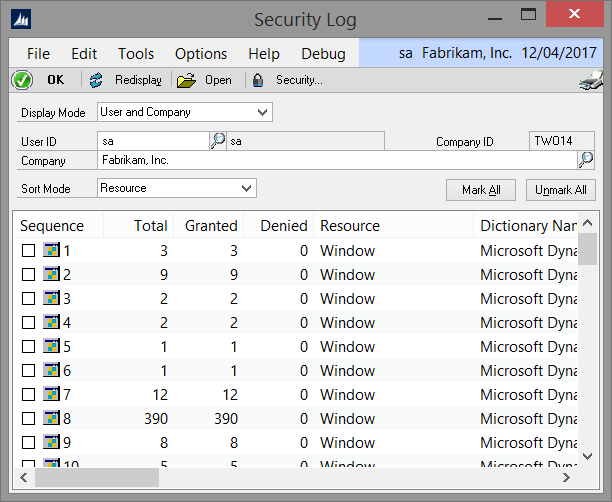Click the User ID input field
Screen dimensions: 612x502
point(153,141)
